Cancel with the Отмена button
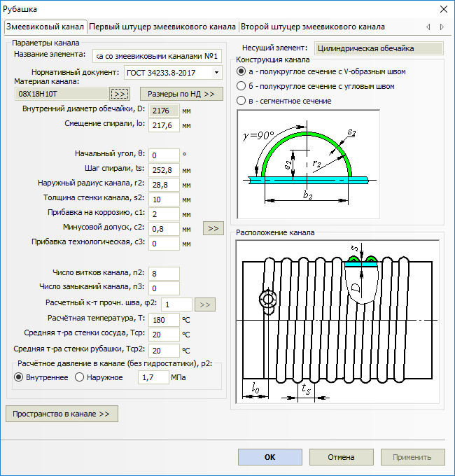The height and width of the screenshot is (476, 455). (341, 457)
